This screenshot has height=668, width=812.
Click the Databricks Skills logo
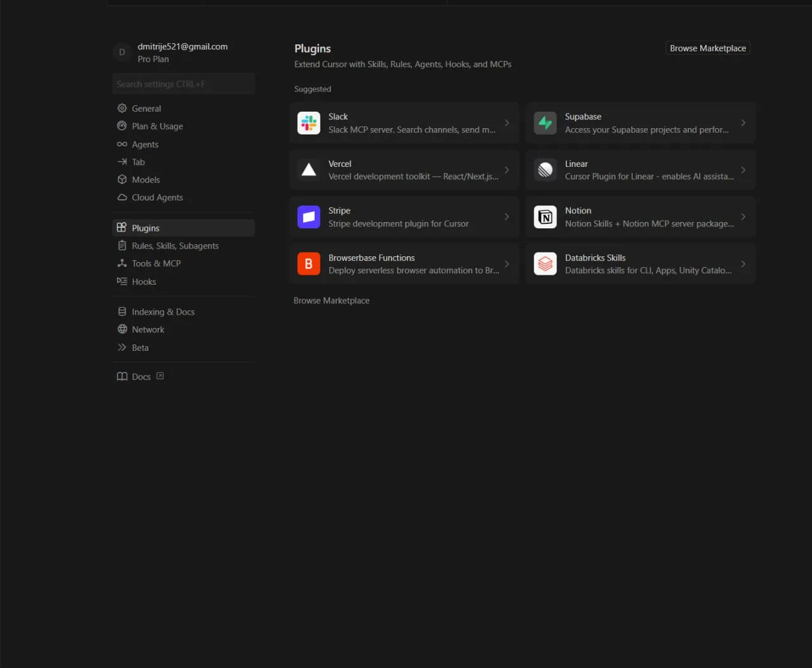(x=546, y=264)
